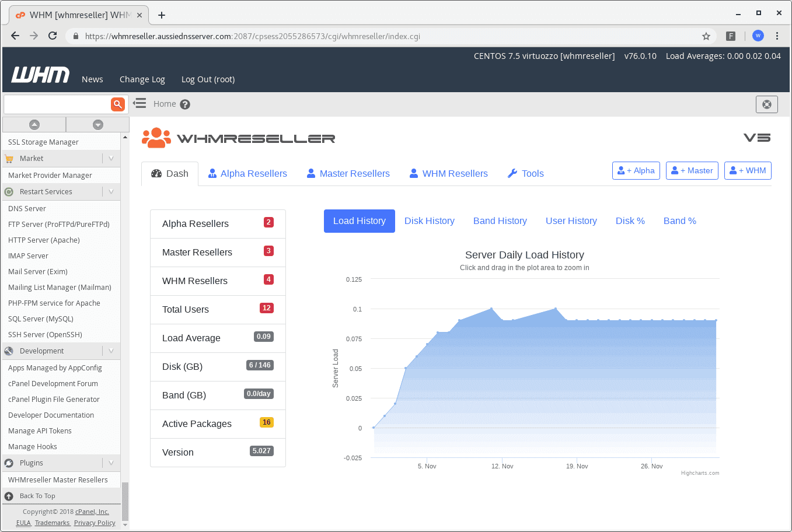Screen dimensions: 792x532
Task: Open Market Provider Manager in sidebar
Action: coord(50,176)
